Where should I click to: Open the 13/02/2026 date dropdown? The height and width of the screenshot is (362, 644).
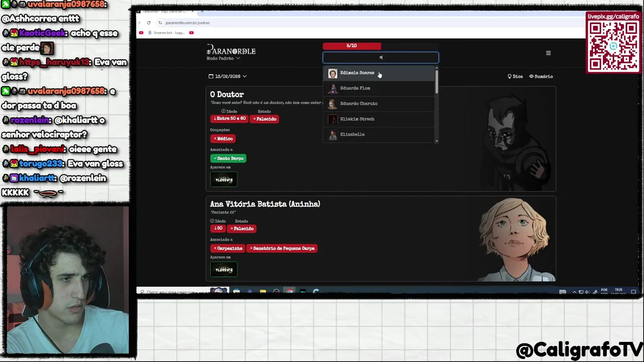click(227, 76)
